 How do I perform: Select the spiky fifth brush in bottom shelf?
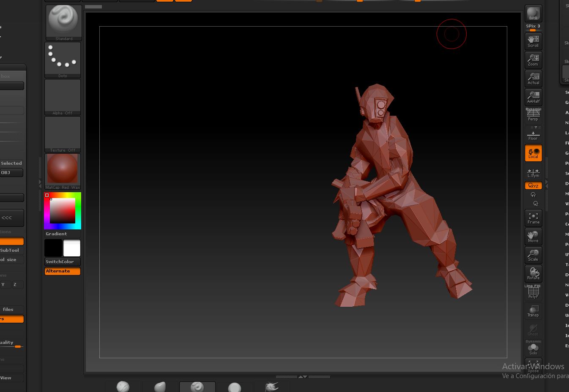272,387
